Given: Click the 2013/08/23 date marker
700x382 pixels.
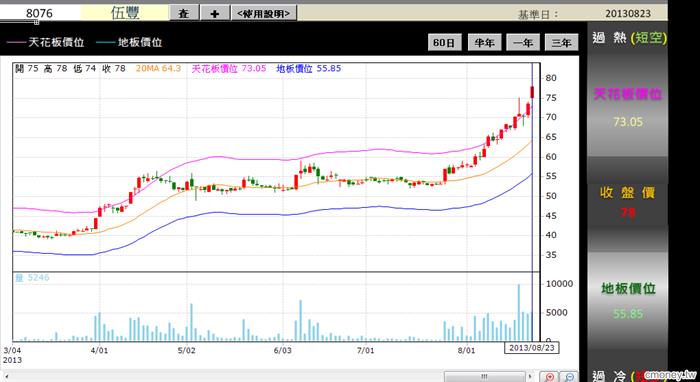Looking at the screenshot, I should (x=532, y=347).
